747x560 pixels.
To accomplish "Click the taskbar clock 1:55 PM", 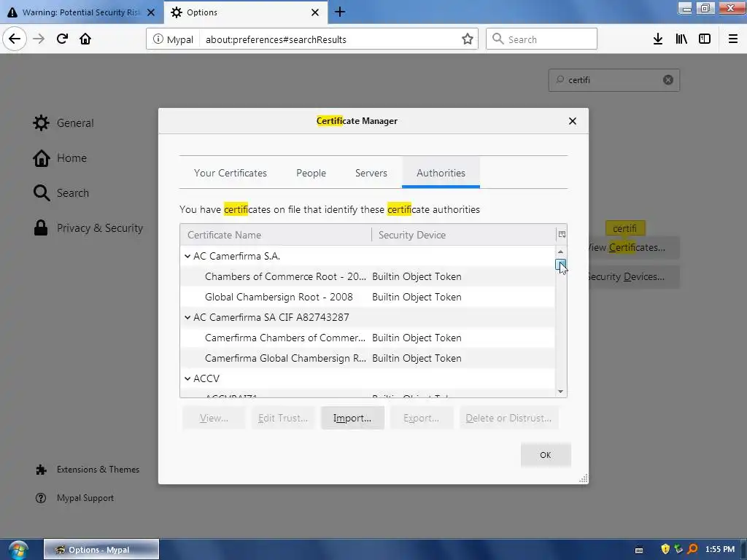I will 719,549.
